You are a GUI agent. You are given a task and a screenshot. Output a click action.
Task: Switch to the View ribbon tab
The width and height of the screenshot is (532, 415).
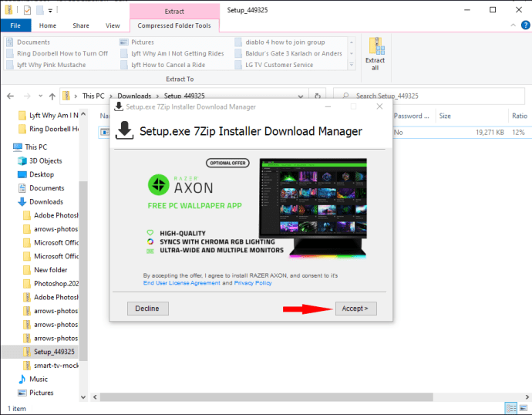click(113, 25)
